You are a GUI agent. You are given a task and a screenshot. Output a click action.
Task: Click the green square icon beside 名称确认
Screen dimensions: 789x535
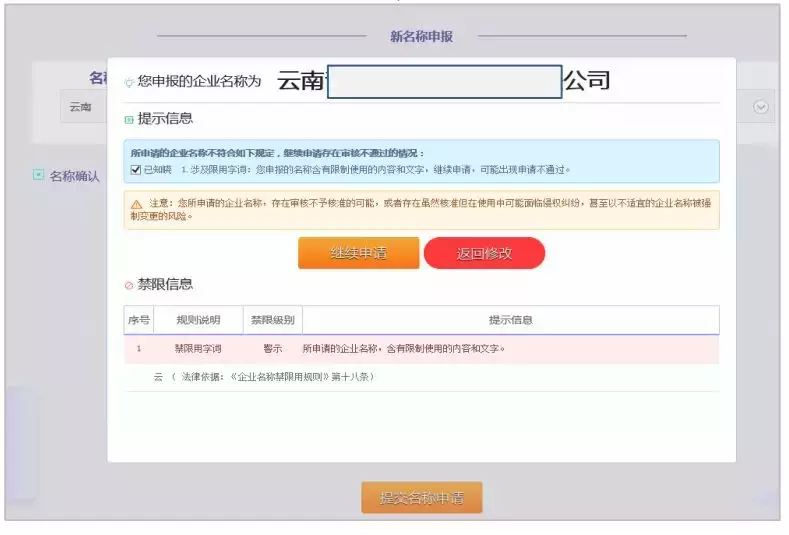pos(38,175)
